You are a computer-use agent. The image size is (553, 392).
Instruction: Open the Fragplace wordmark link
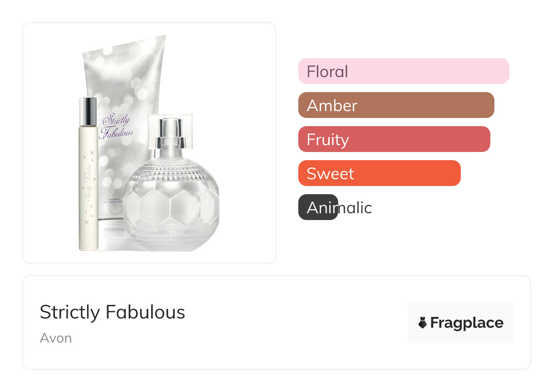(467, 323)
